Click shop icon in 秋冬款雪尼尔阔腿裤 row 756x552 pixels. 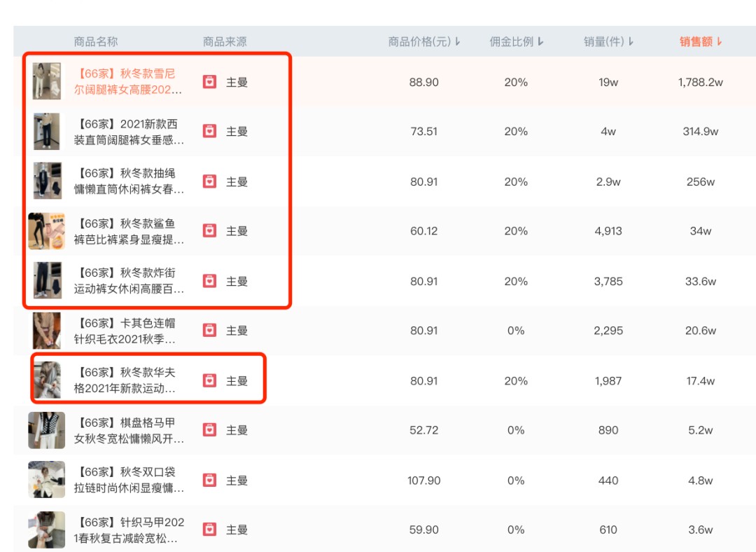(209, 81)
